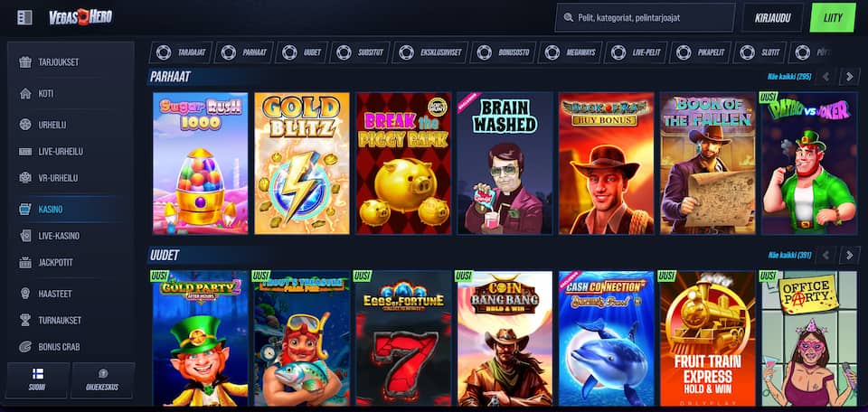Go to Koti home icon

pos(25,93)
